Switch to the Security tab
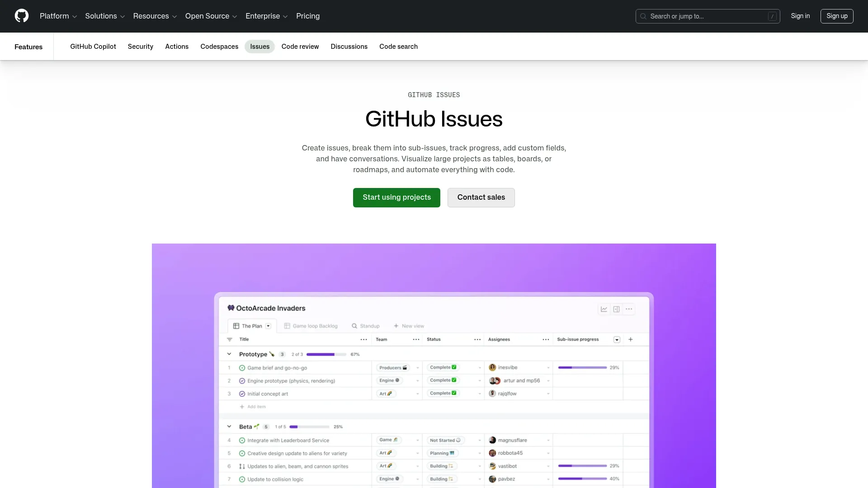The image size is (868, 488). 141,47
